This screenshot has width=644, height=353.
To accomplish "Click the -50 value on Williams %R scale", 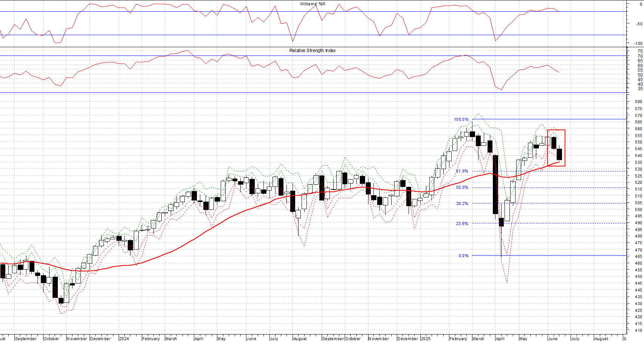I will click(639, 24).
